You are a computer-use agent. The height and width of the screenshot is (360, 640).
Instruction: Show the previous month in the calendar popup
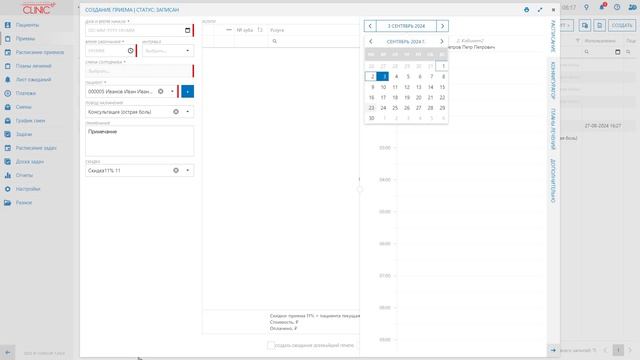[x=371, y=42]
